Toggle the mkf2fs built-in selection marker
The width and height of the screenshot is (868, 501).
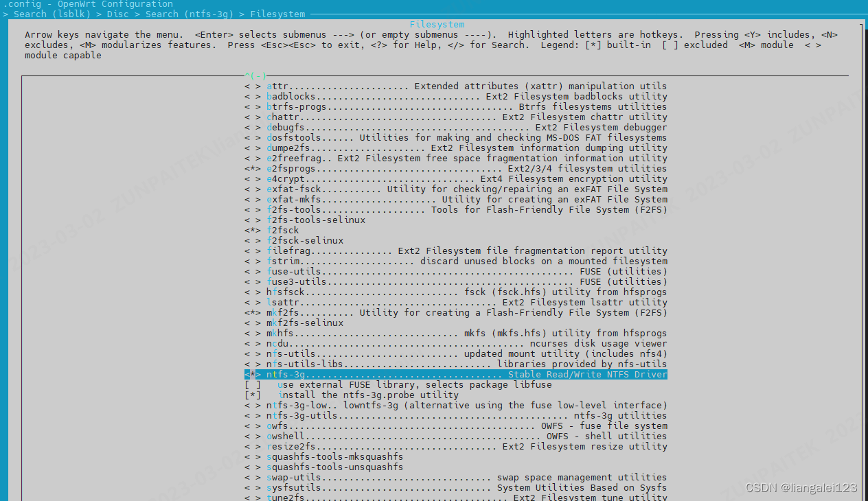point(252,312)
